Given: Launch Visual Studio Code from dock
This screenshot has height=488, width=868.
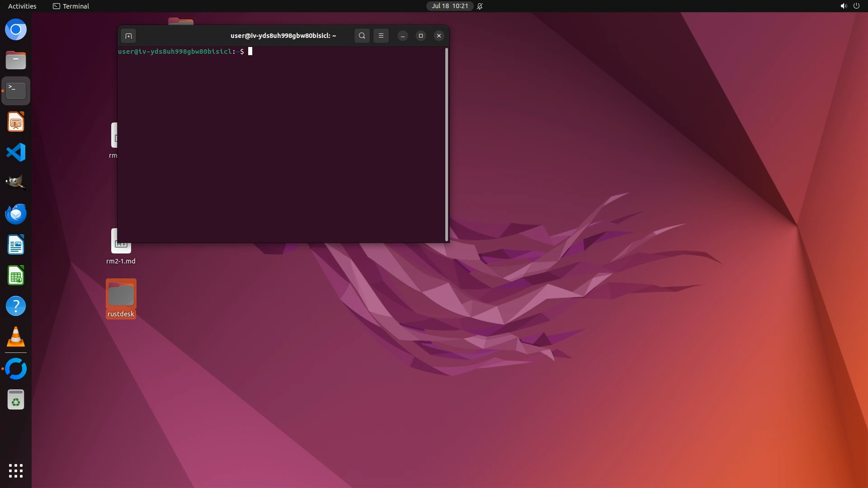Looking at the screenshot, I should pyautogui.click(x=16, y=152).
